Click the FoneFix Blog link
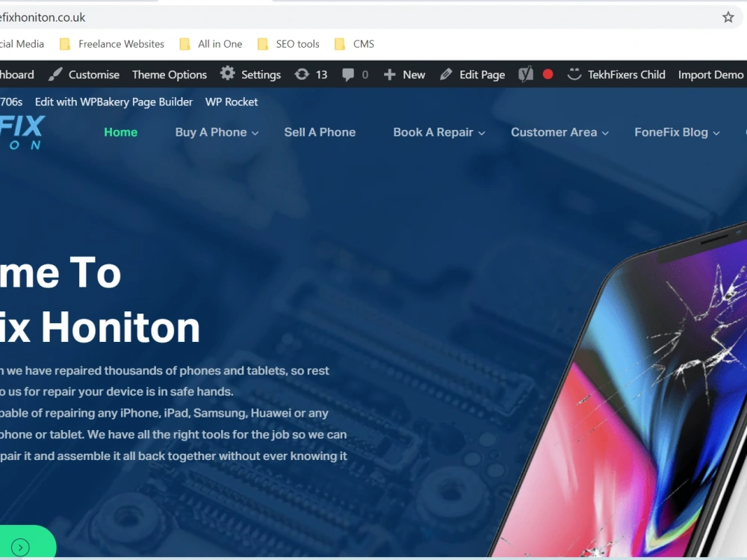 pyautogui.click(x=672, y=132)
